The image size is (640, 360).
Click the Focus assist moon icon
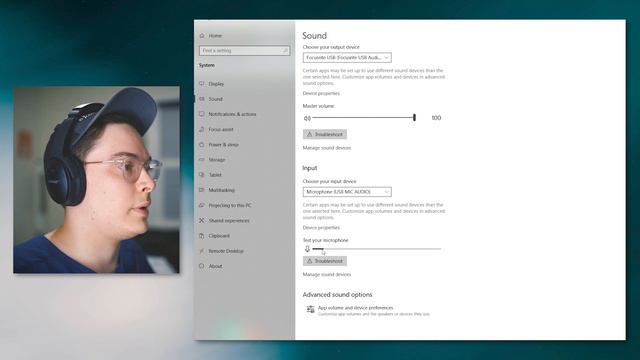[202, 129]
